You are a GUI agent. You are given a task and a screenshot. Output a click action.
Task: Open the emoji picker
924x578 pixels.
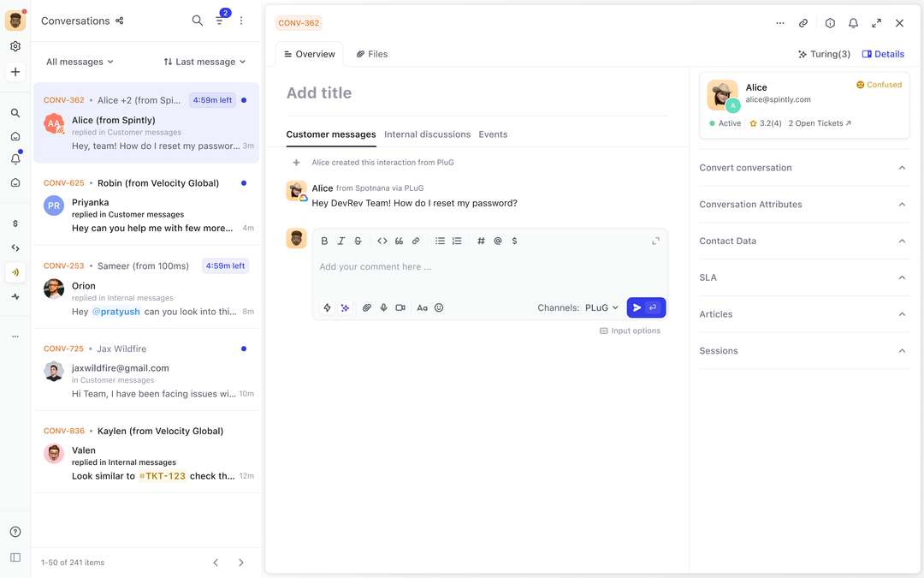439,308
